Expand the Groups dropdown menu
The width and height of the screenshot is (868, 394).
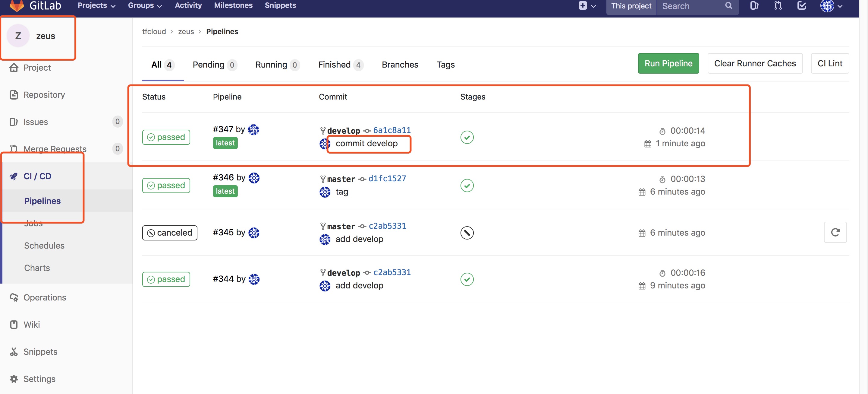(145, 5)
